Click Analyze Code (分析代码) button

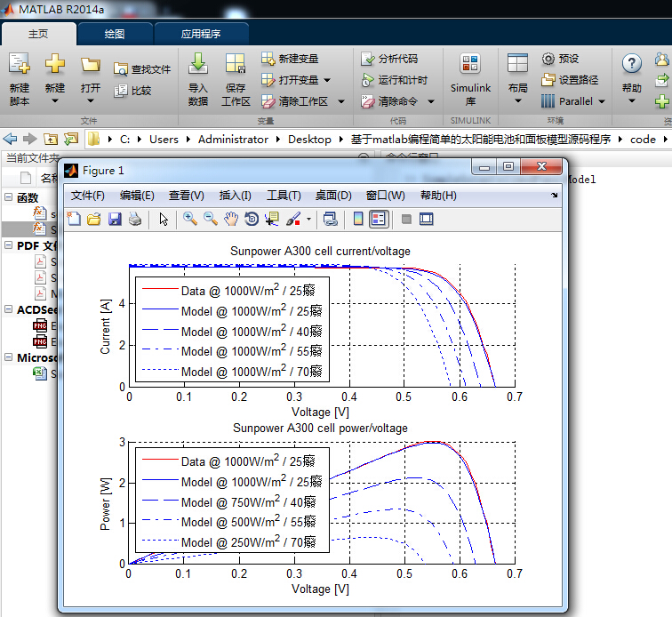(x=389, y=59)
